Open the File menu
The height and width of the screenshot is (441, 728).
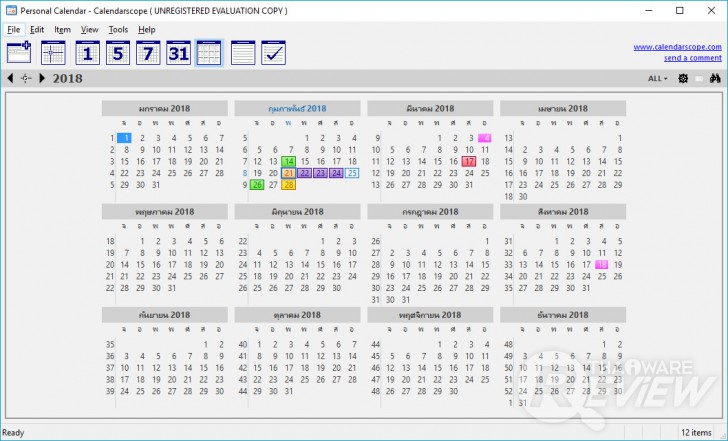click(13, 30)
